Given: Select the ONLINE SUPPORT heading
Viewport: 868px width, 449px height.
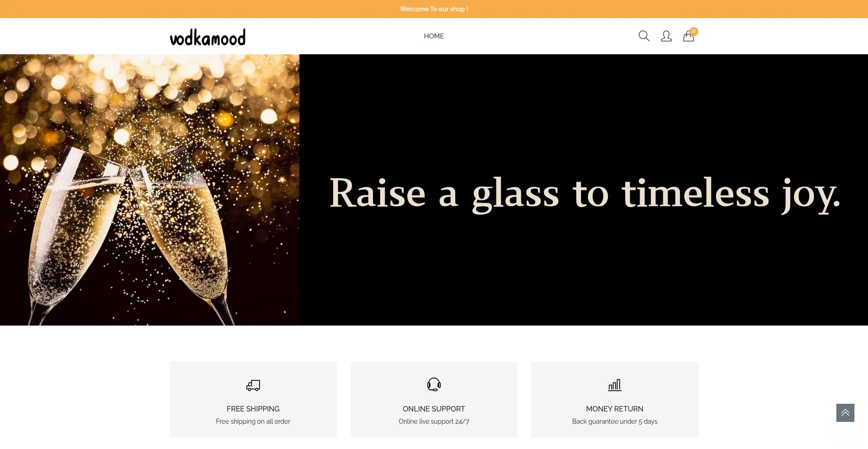Looking at the screenshot, I should tap(434, 409).
